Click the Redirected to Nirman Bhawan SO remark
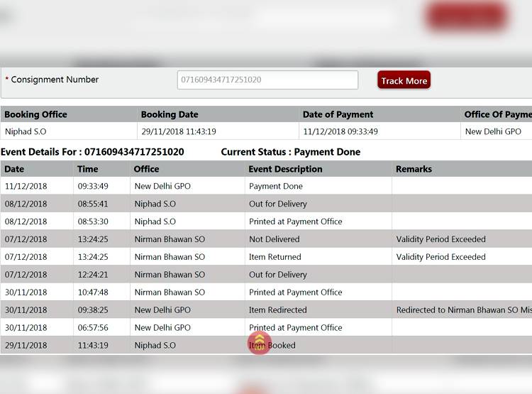The width and height of the screenshot is (532, 394). tap(462, 310)
